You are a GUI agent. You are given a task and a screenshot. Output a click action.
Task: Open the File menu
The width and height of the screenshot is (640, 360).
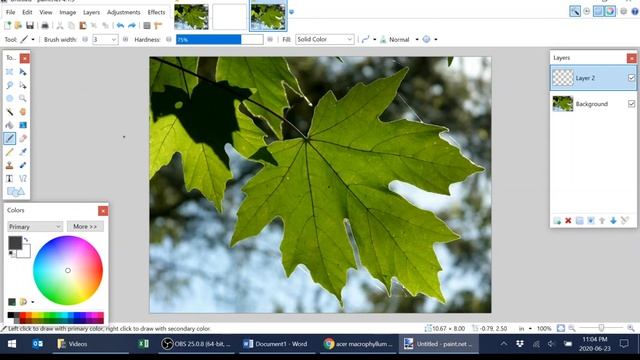(x=11, y=12)
